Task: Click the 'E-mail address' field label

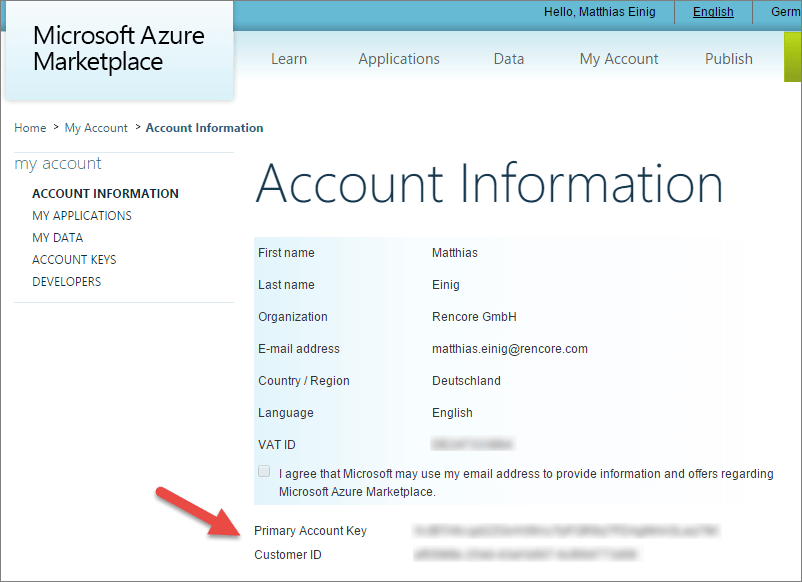Action: (299, 349)
